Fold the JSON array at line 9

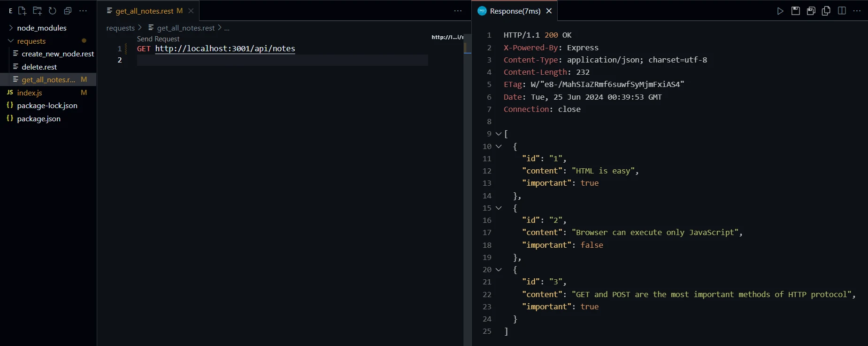tap(499, 134)
